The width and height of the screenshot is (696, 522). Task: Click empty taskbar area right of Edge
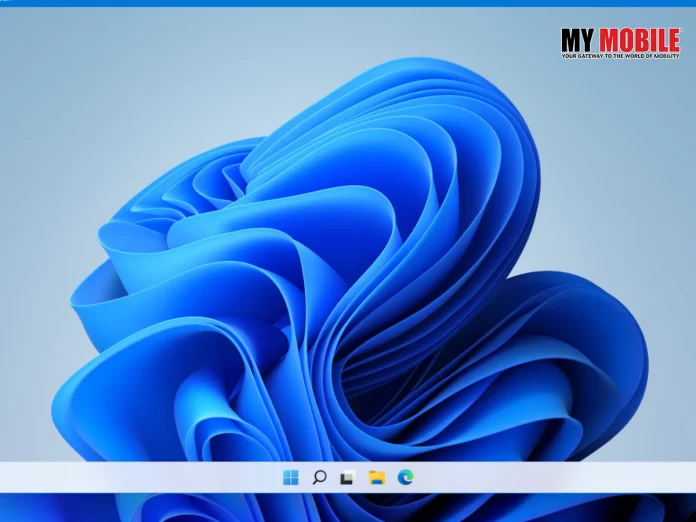[x=555, y=478]
